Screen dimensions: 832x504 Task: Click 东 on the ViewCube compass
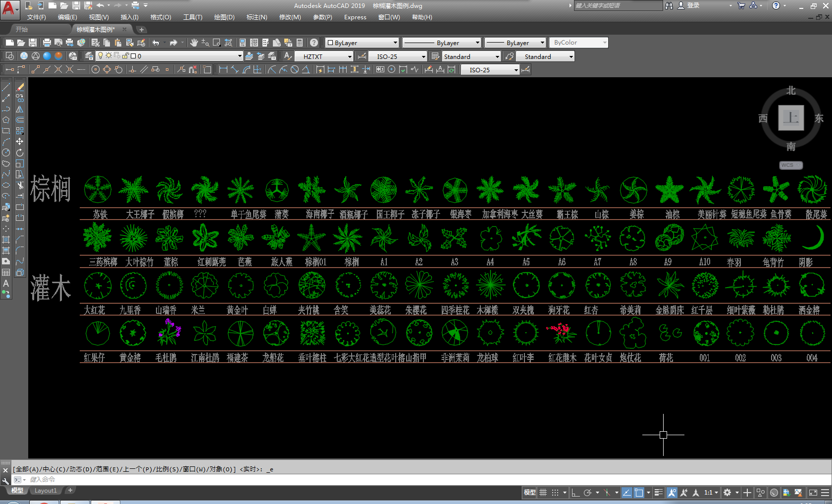[819, 118]
